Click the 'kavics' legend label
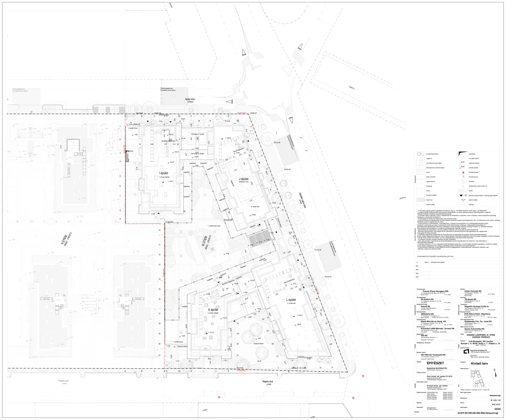The height and width of the screenshot is (420, 506). coord(427,172)
